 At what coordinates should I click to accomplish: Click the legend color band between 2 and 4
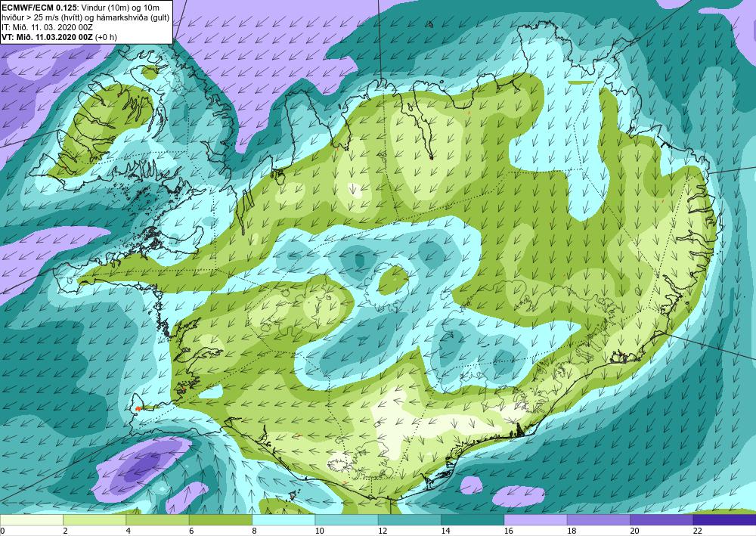tap(94, 520)
